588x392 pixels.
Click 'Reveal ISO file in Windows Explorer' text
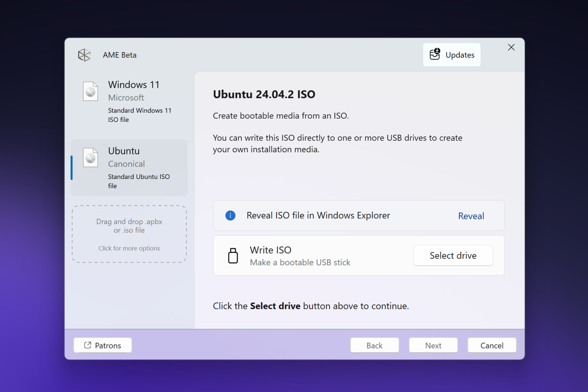click(318, 215)
